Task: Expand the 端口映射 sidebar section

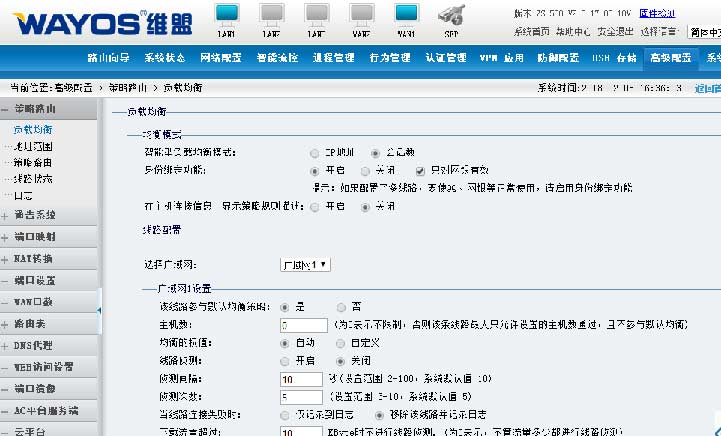Action: pos(48,237)
